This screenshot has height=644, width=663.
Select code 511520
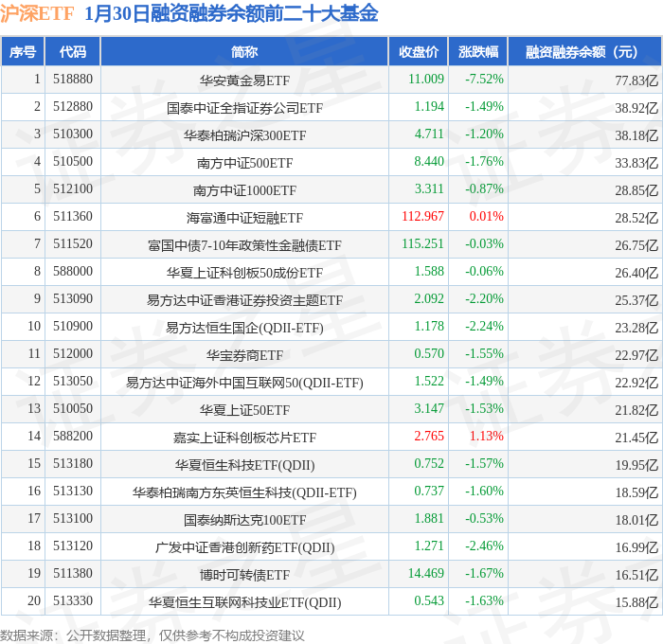(x=73, y=243)
